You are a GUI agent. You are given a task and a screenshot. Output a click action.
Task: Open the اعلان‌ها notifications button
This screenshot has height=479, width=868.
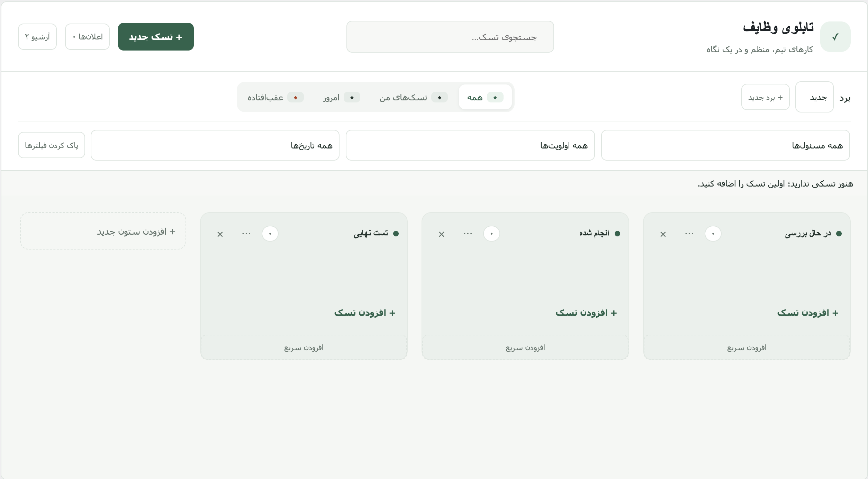(x=87, y=37)
